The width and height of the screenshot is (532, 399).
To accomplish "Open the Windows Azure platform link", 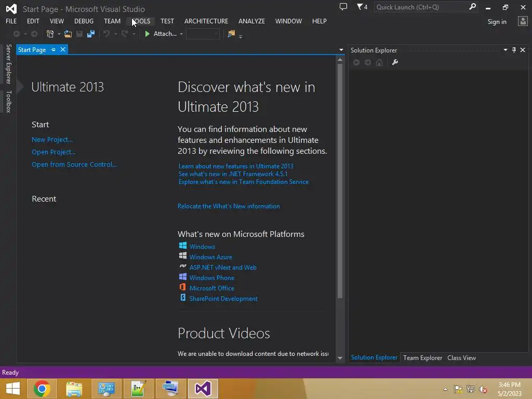I will pos(211,257).
